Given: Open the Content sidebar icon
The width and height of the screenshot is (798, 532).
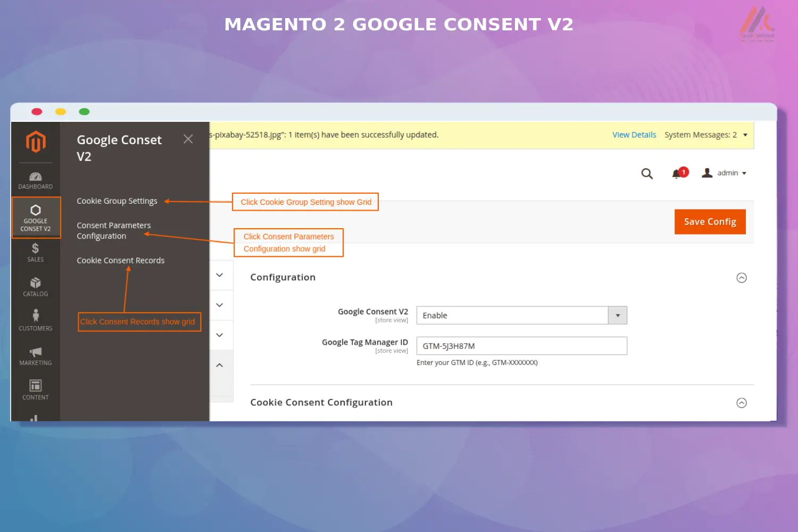Looking at the screenshot, I should point(36,389).
